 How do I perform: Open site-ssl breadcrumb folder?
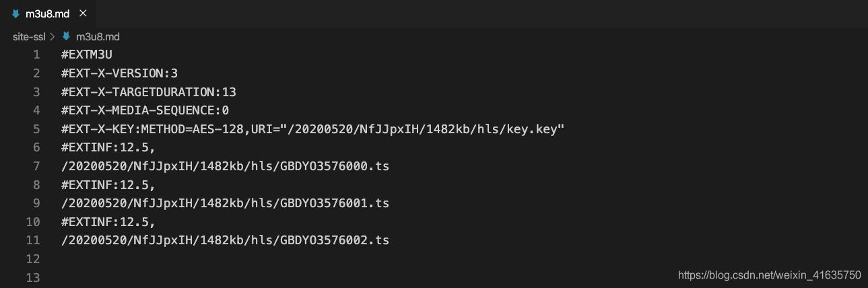(29, 36)
